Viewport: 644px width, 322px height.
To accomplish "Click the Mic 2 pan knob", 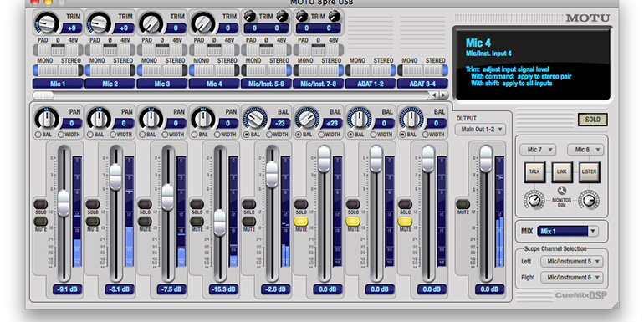I will pos(100,119).
